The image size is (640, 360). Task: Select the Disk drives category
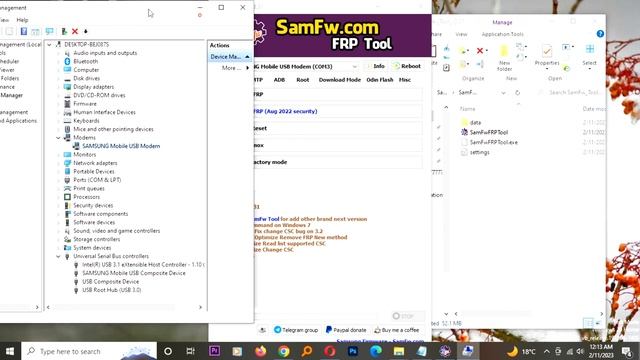point(86,78)
